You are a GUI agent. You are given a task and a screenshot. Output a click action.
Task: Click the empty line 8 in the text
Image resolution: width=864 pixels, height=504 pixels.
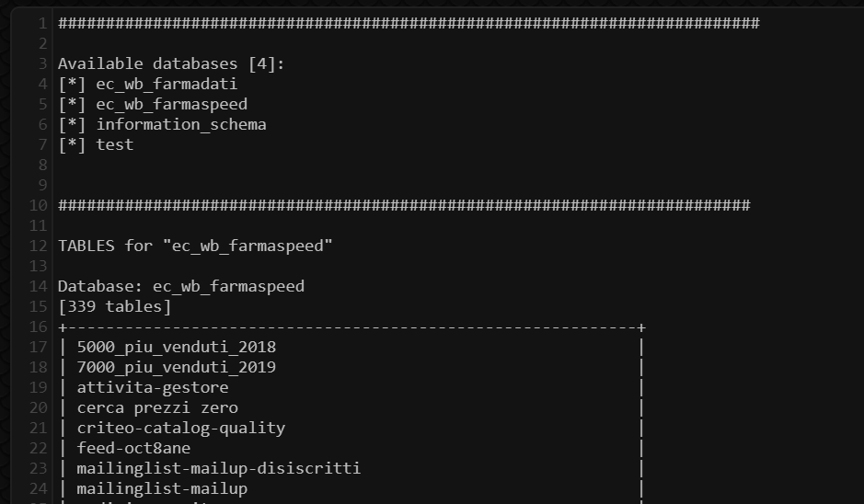click(x=276, y=165)
